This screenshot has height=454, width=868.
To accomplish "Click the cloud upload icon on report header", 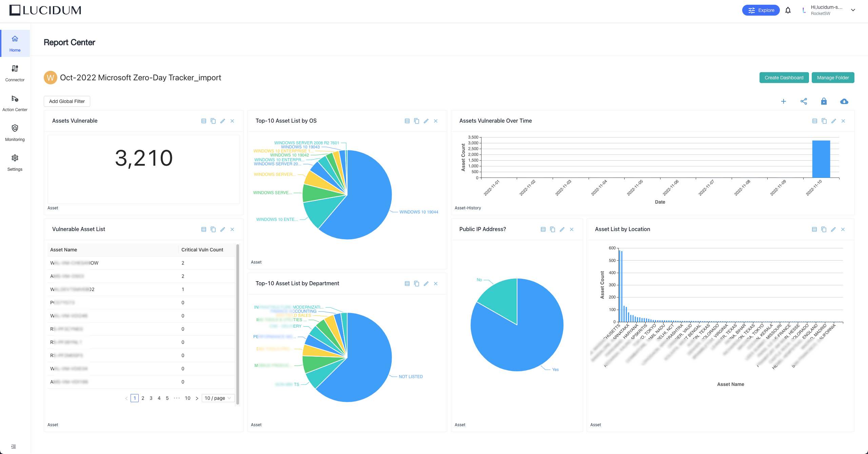I will (844, 102).
